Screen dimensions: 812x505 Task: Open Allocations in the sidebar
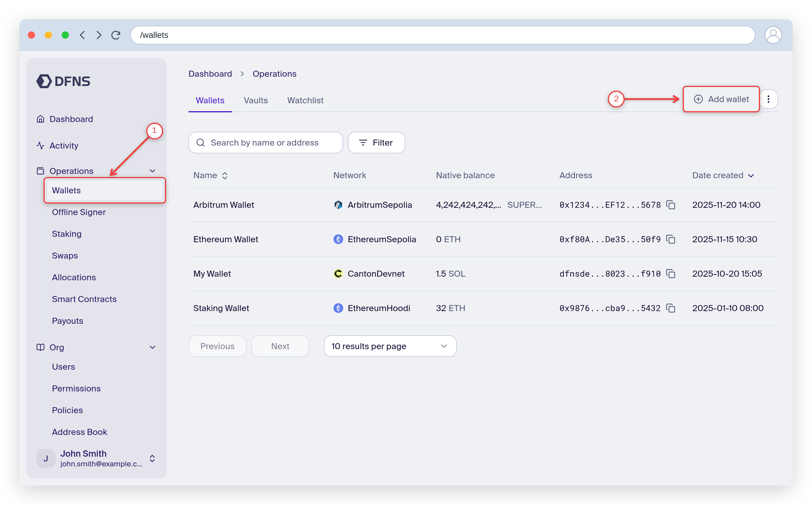[x=74, y=277]
